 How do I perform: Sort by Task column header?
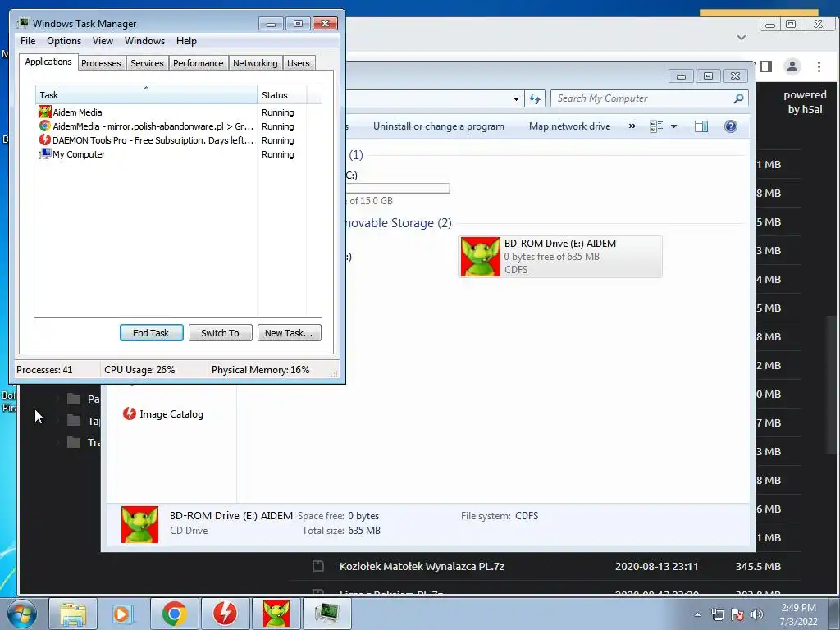(146, 95)
